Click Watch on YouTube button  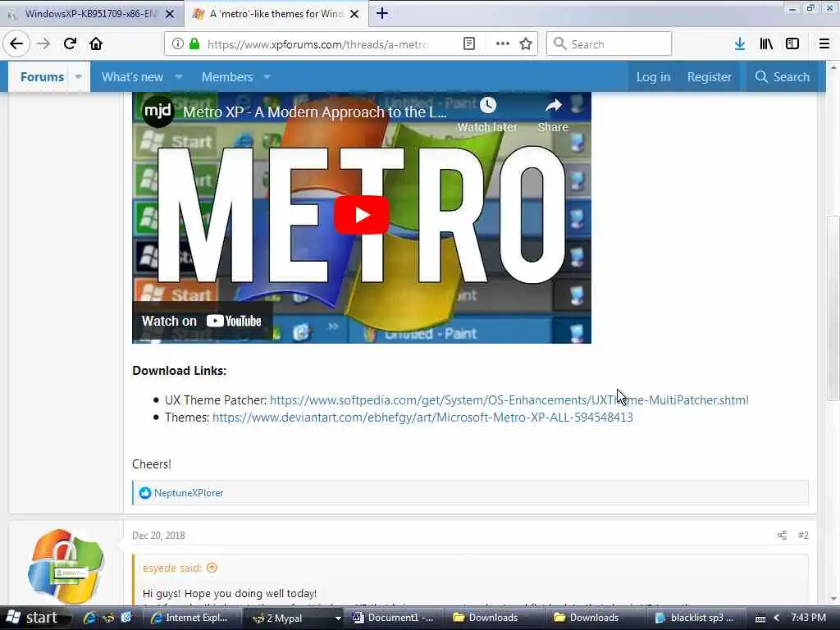[202, 321]
